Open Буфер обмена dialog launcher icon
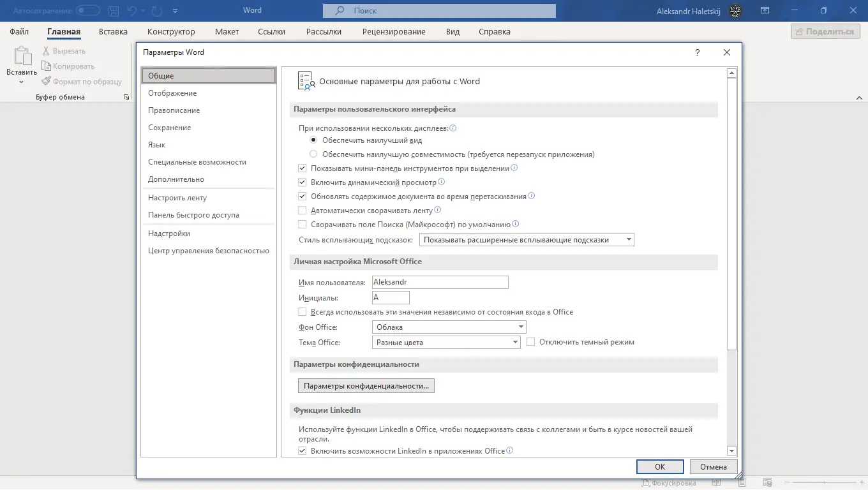Screen dimensions: 868x490 coord(126,97)
